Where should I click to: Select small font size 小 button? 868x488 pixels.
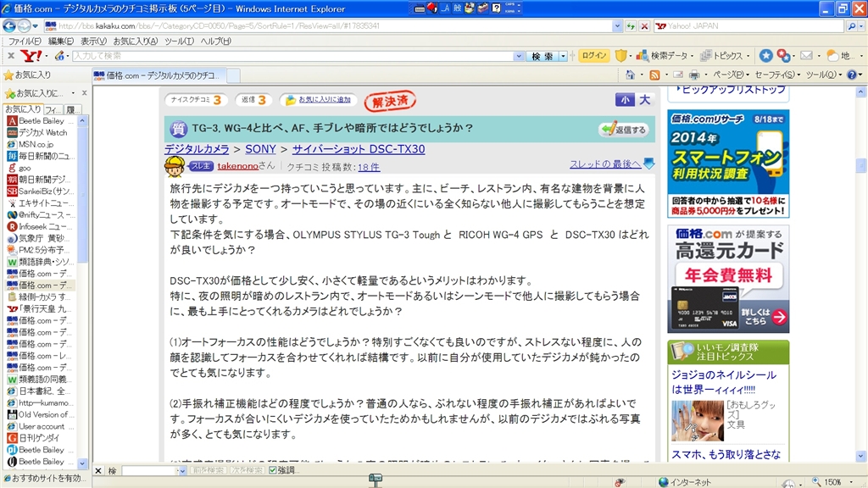point(625,100)
